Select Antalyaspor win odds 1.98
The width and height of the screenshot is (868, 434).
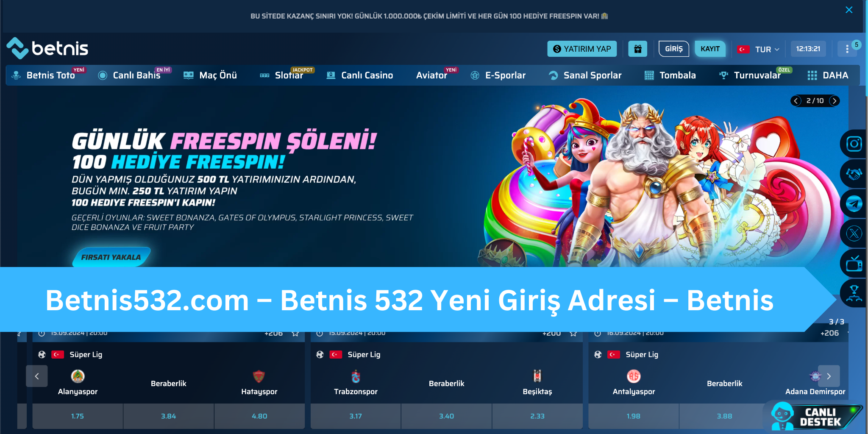(x=634, y=416)
